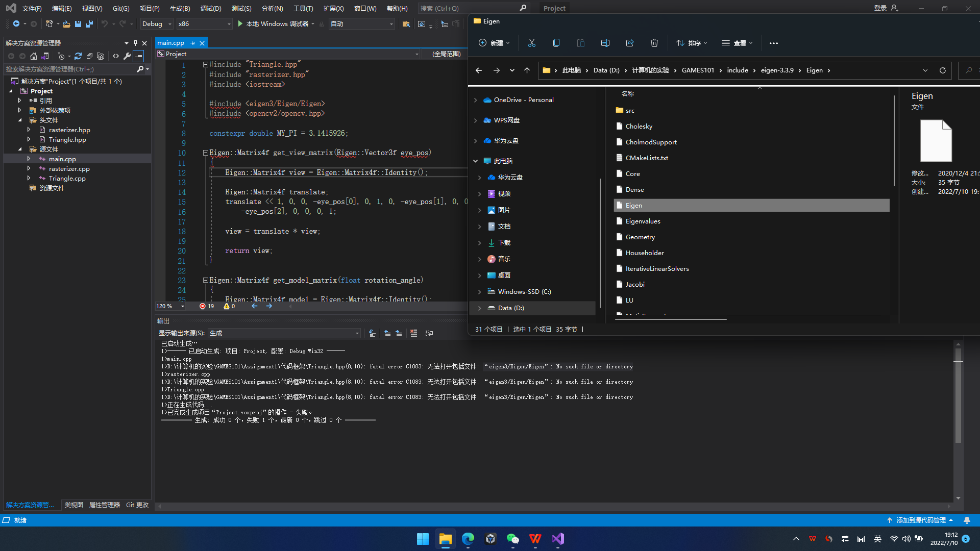Toggle Word Wrap in Output panel
Viewport: 980px width, 551px height.
tap(429, 333)
